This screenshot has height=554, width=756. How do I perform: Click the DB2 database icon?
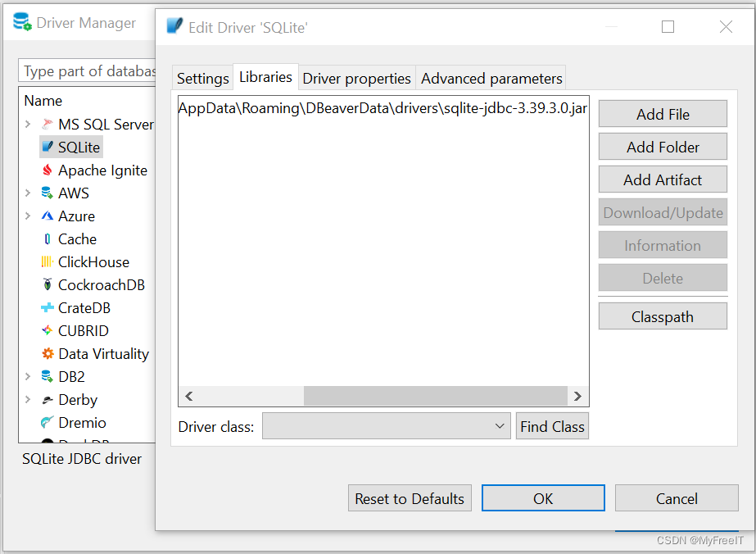(x=48, y=376)
